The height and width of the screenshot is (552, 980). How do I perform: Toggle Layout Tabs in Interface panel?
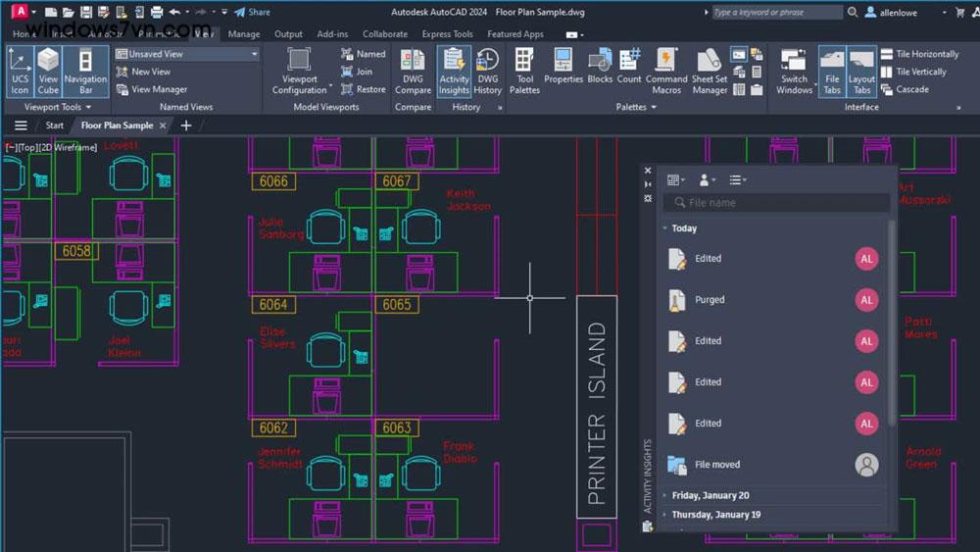point(861,72)
